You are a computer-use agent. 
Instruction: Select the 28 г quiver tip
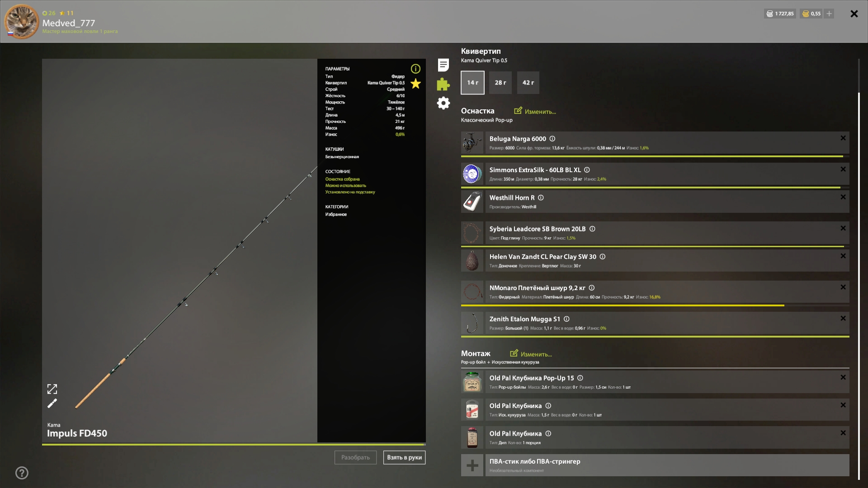pyautogui.click(x=500, y=83)
